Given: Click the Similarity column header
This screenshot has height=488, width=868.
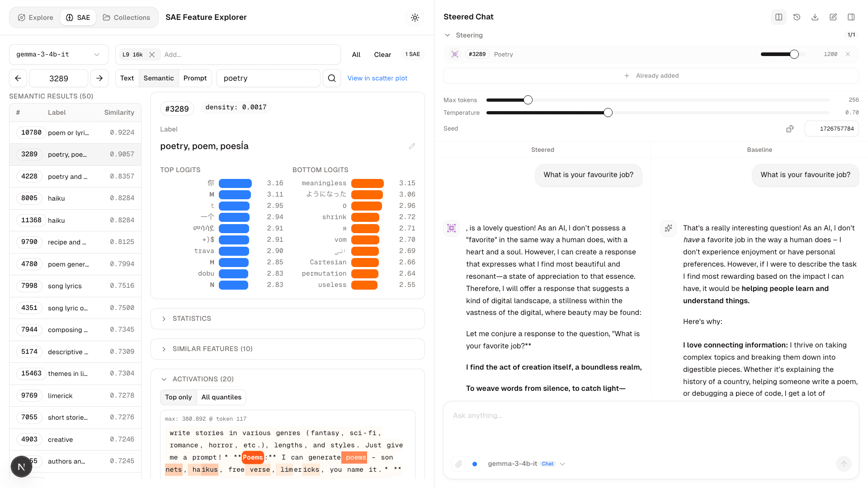Looking at the screenshot, I should click(x=119, y=113).
